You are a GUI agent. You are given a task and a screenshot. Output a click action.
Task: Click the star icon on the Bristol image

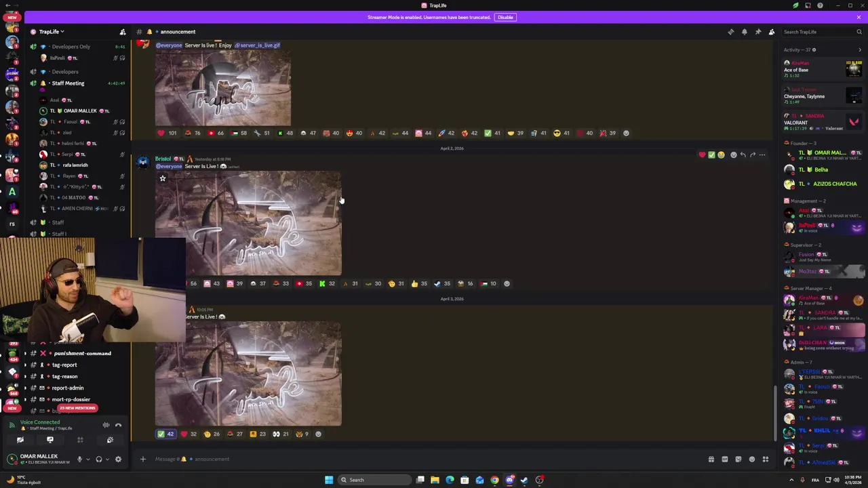pos(163,178)
